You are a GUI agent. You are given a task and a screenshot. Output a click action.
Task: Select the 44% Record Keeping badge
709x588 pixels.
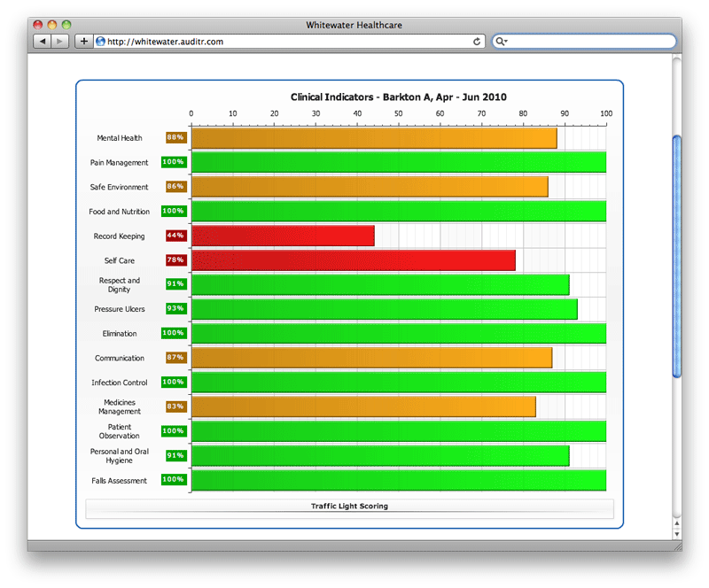pyautogui.click(x=175, y=236)
